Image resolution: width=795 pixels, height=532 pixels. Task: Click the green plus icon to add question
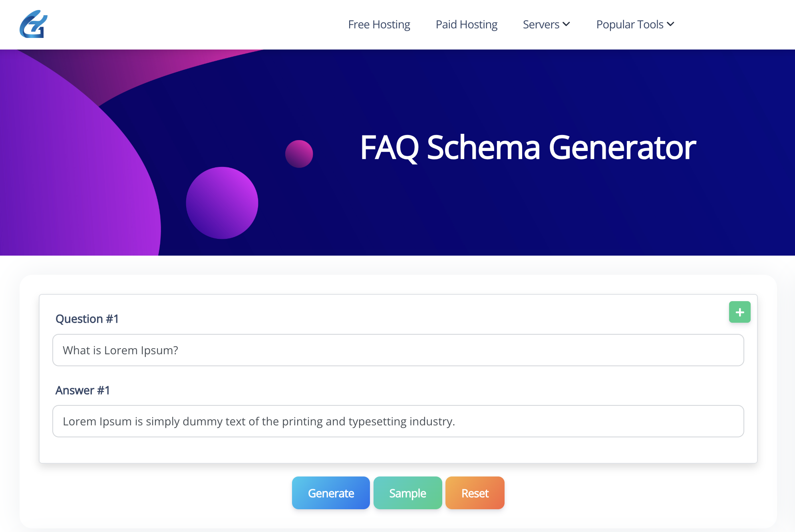click(740, 312)
